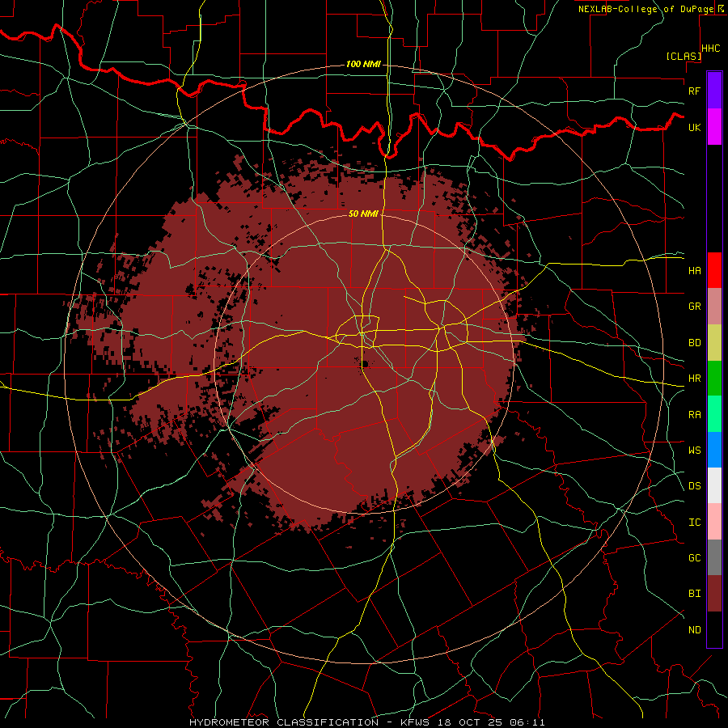Viewport: 728px width, 728px height.
Task: Select the WS legend label
Action: pyautogui.click(x=695, y=451)
